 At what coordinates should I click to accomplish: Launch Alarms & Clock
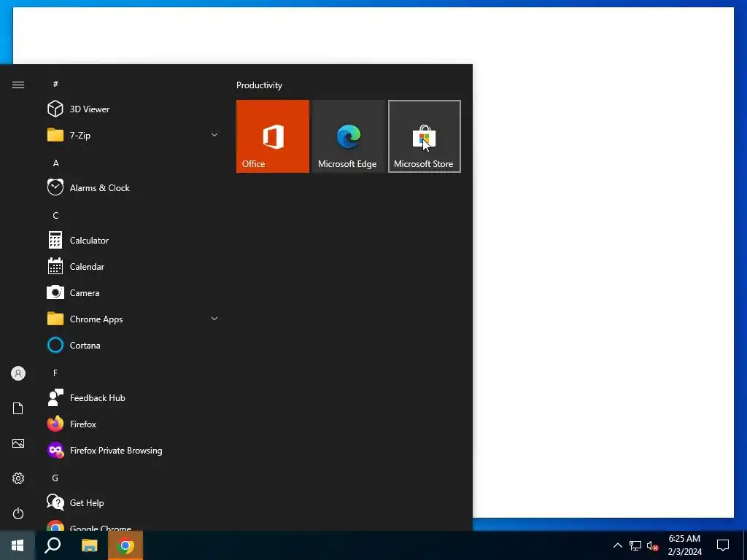tap(133, 187)
